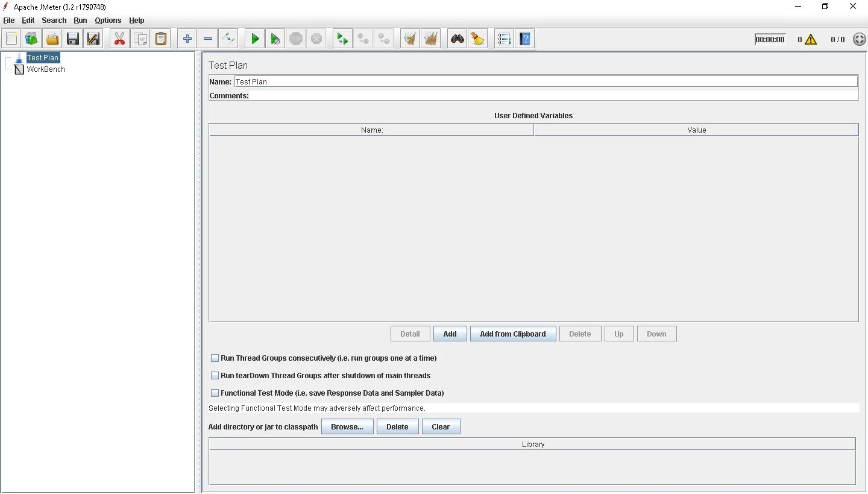Enable Functional Test Mode checkbox
This screenshot has width=868, height=494.
pos(215,393)
